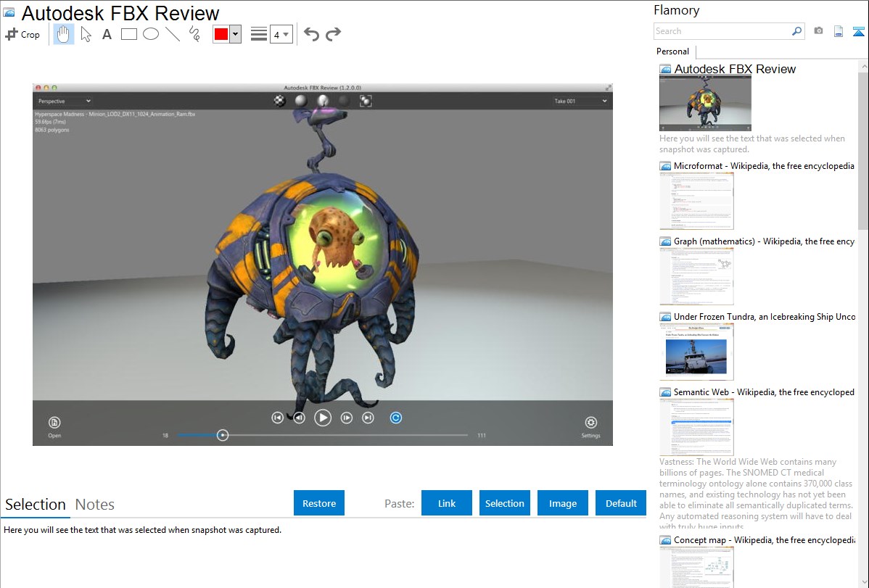Click the red color swatch
869x588 pixels.
(x=221, y=34)
